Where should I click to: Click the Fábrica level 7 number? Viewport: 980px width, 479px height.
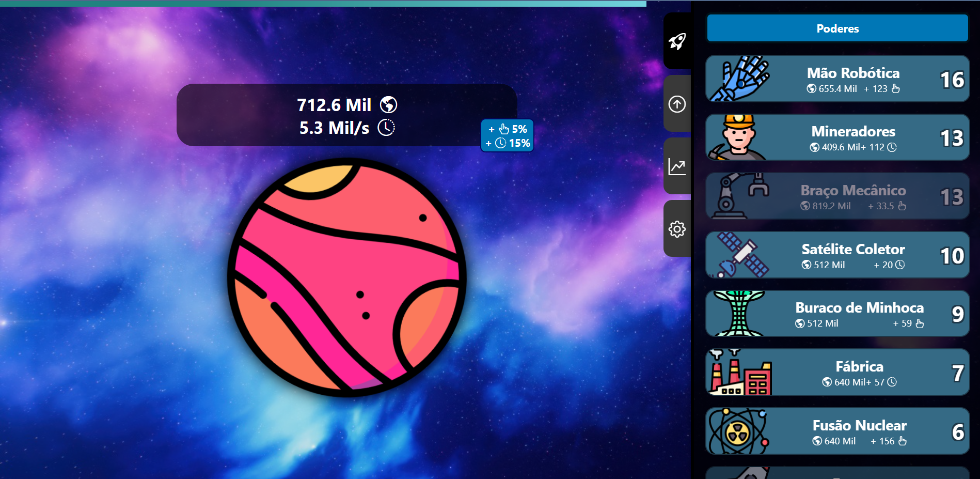click(958, 374)
